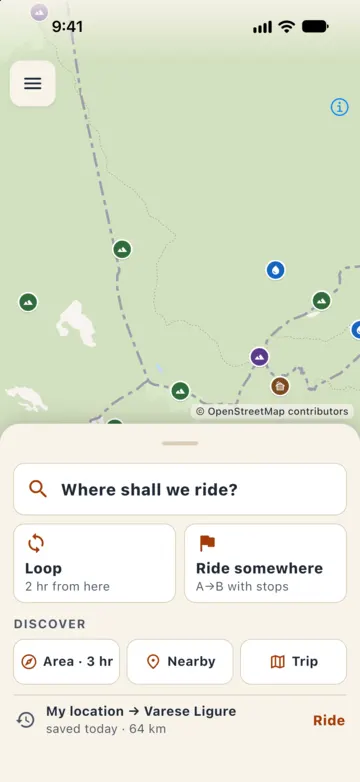The width and height of the screenshot is (360, 782).
Task: Click the orange flag icon
Action: point(207,543)
